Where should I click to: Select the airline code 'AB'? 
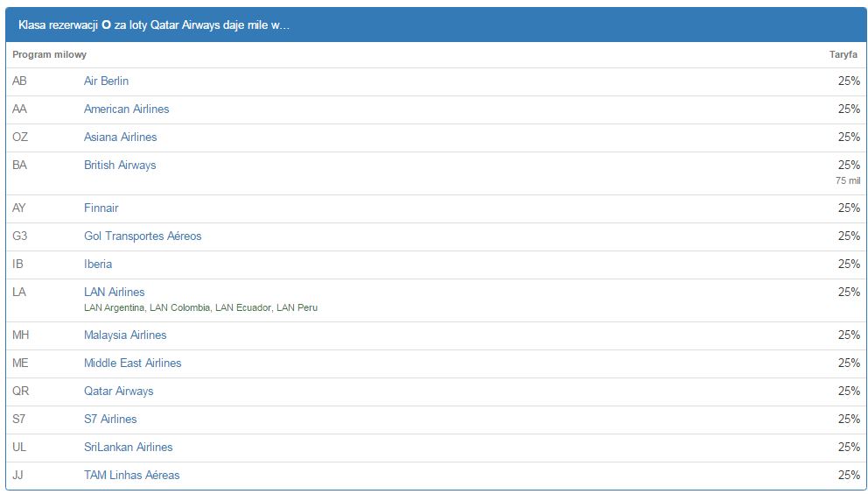[19, 81]
